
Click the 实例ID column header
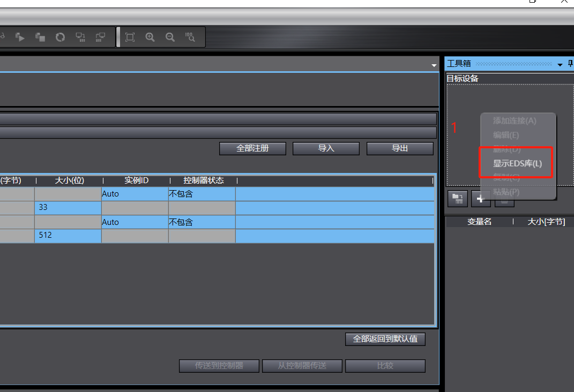coord(136,180)
